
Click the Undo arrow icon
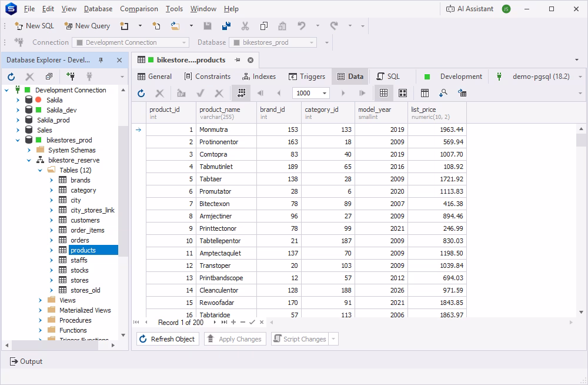coord(302,26)
